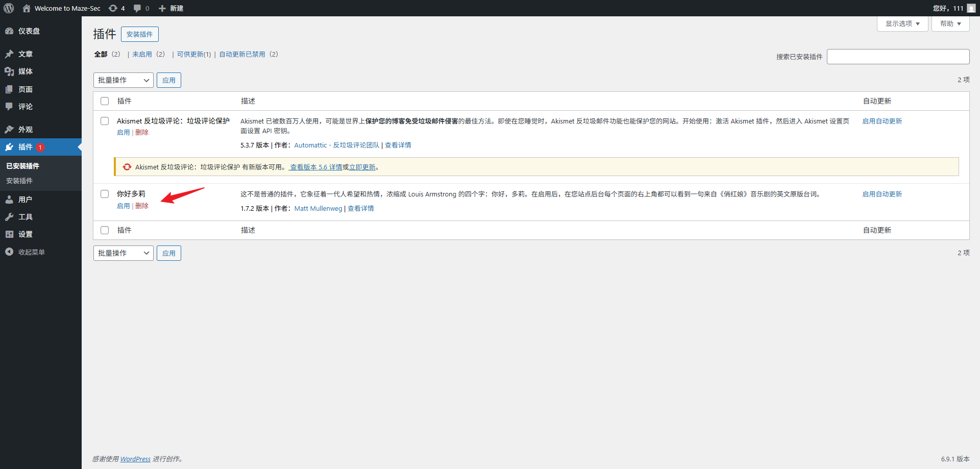
Task: Expand the 显示选项 panel
Action: click(x=902, y=23)
